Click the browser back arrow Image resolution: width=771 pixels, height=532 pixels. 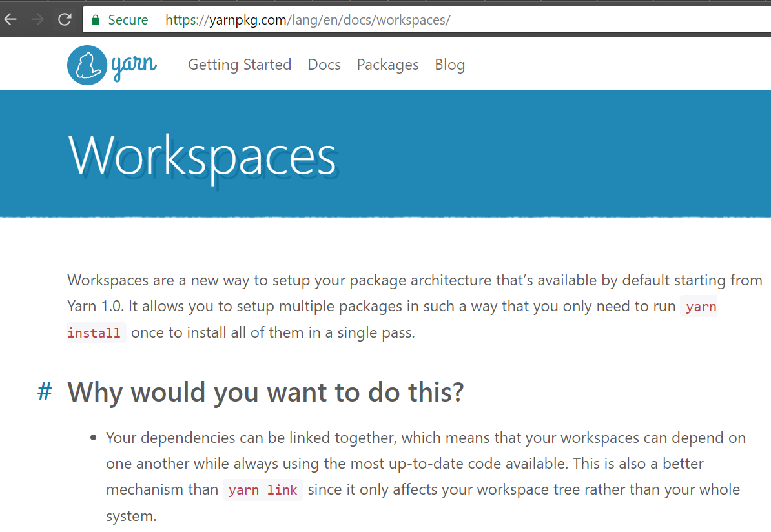tap(10, 19)
